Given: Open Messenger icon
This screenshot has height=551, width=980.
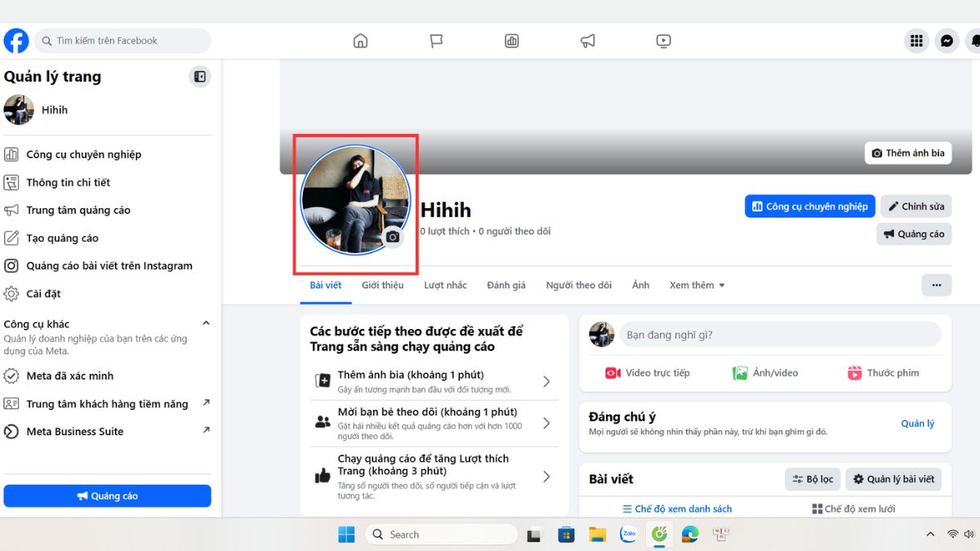Looking at the screenshot, I should [947, 41].
